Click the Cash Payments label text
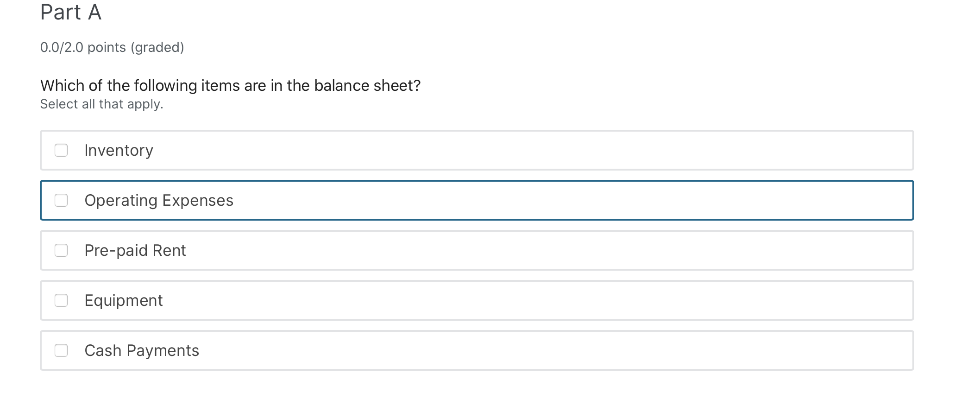 (142, 350)
